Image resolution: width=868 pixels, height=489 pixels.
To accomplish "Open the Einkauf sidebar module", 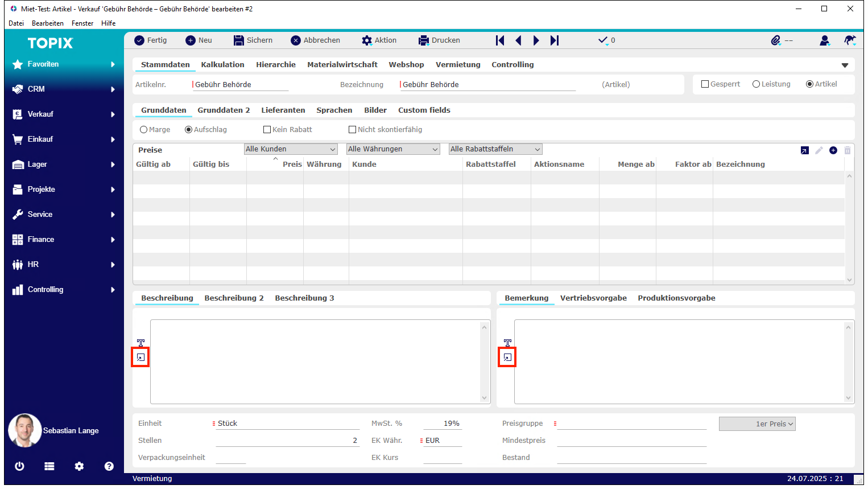I will [x=64, y=139].
